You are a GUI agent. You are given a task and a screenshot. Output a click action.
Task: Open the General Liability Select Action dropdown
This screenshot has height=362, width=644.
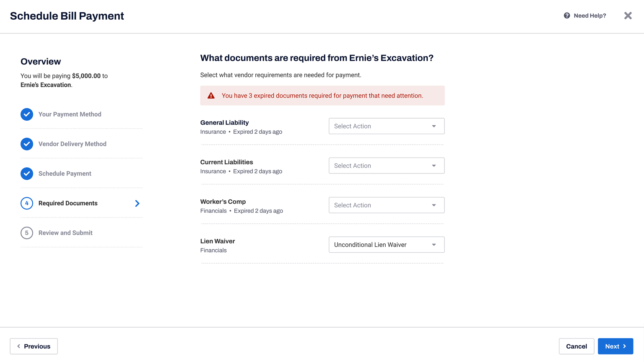click(387, 126)
